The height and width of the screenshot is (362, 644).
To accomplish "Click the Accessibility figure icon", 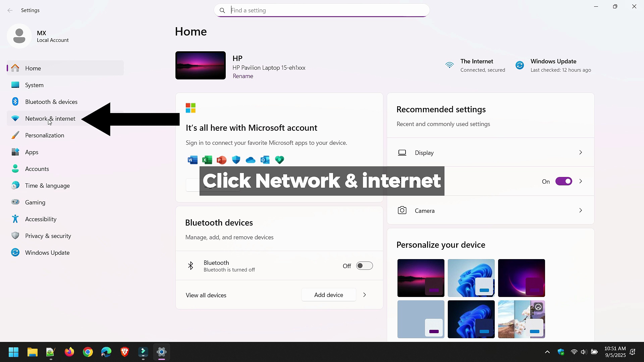I will (x=15, y=219).
